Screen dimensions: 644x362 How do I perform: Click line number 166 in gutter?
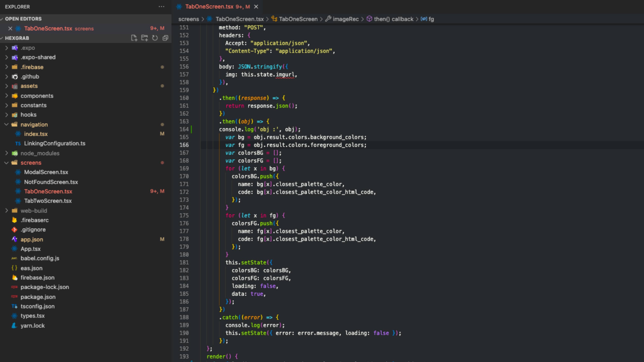(x=184, y=145)
